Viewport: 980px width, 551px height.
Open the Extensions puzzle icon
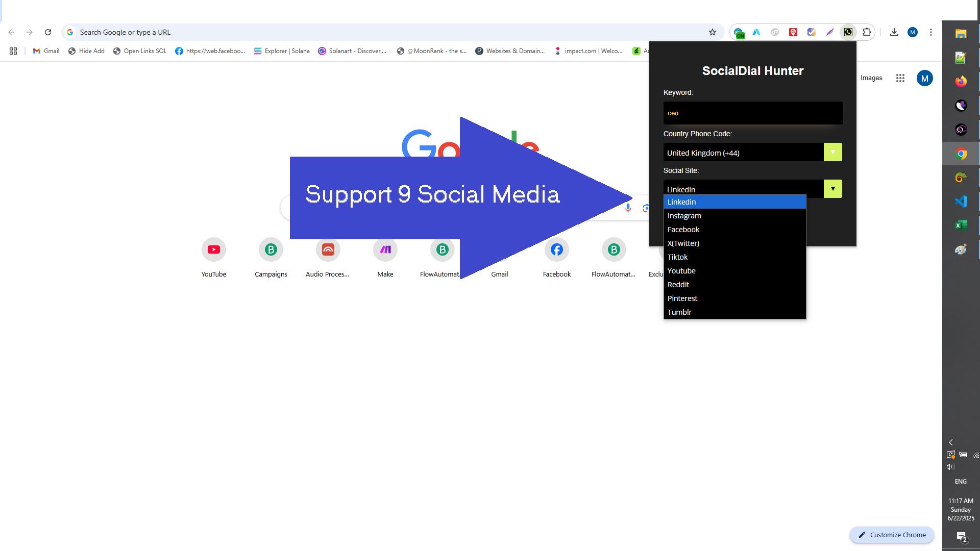867,32
